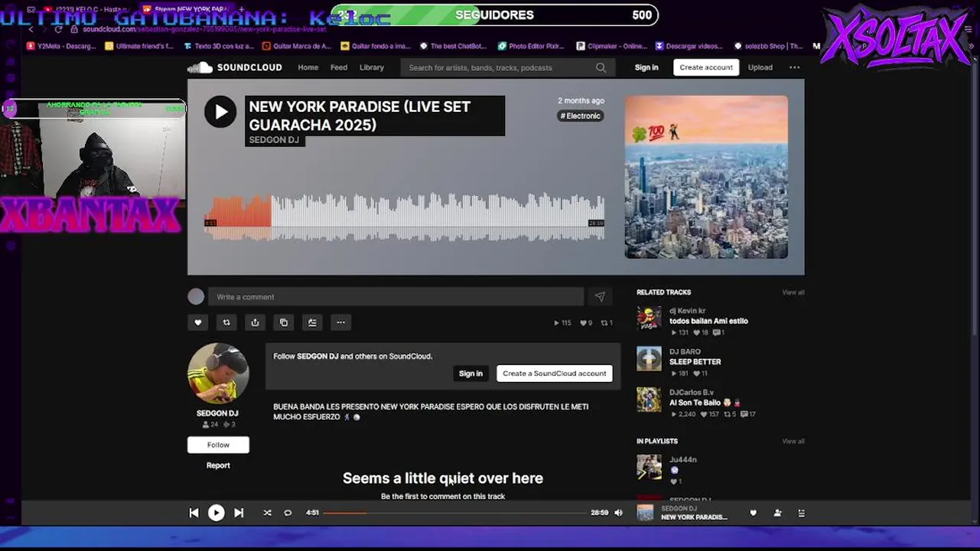Open the Y2Meta bookmark

(61, 46)
